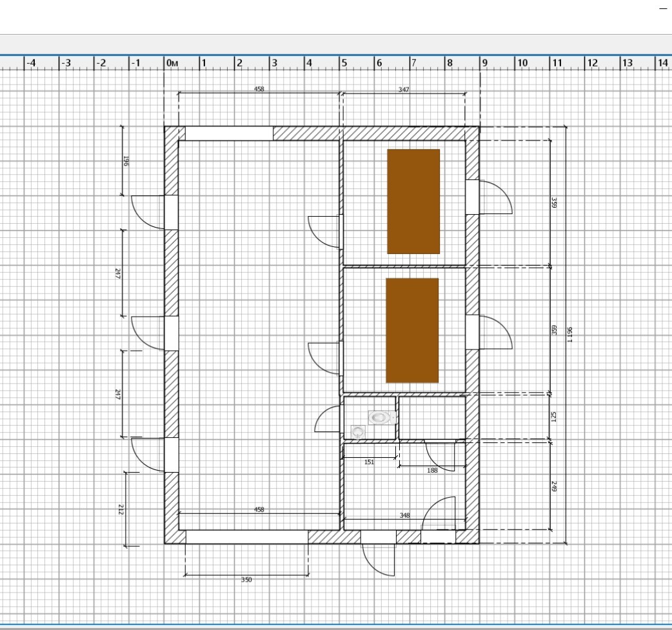Click the 151 dimension label under the bathroom
The height and width of the screenshot is (630, 672).
pos(369,462)
